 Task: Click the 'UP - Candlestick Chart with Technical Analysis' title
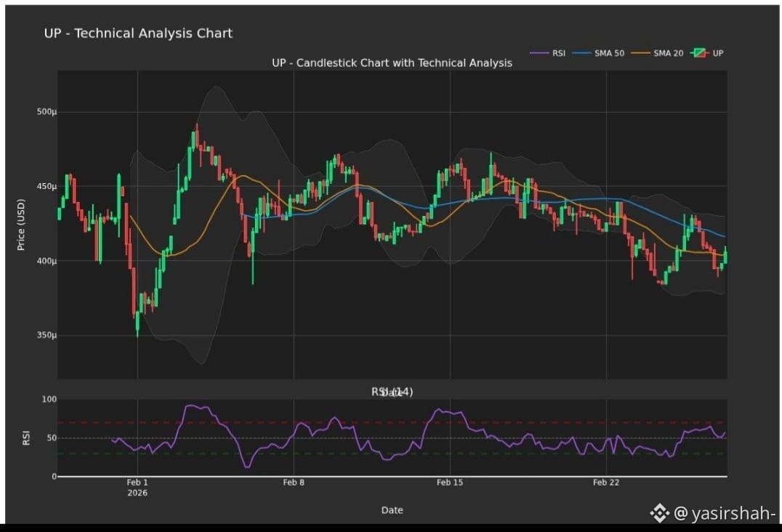pos(392,63)
